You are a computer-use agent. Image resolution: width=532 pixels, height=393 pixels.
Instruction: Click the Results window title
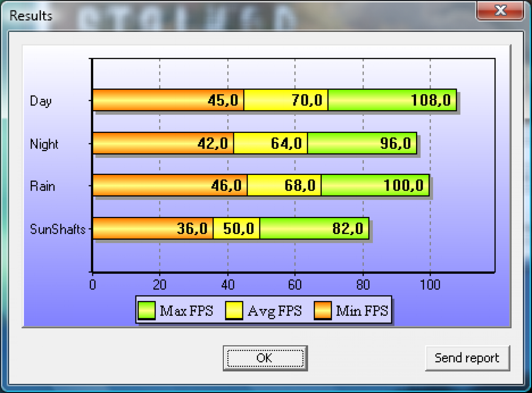(31, 16)
